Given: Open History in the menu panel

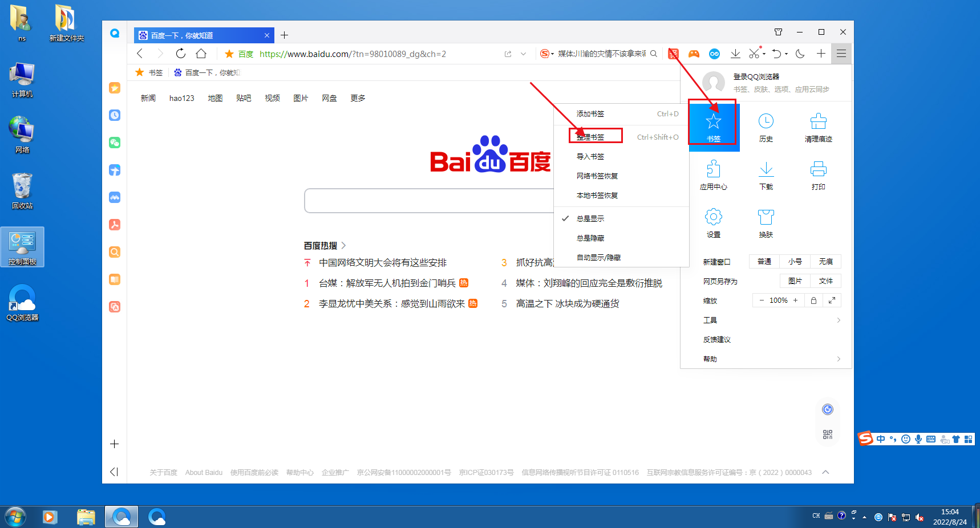Looking at the screenshot, I should click(766, 128).
